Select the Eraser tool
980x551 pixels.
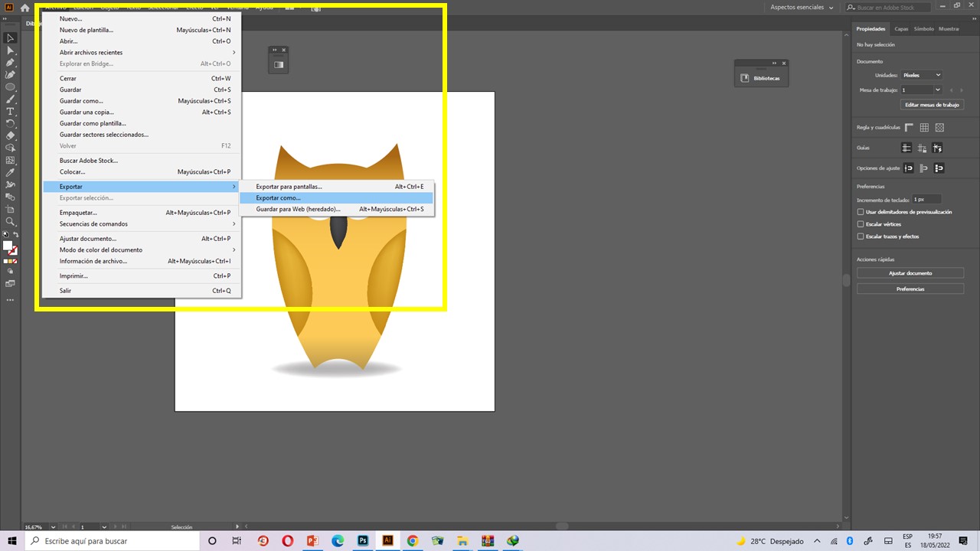(x=11, y=135)
